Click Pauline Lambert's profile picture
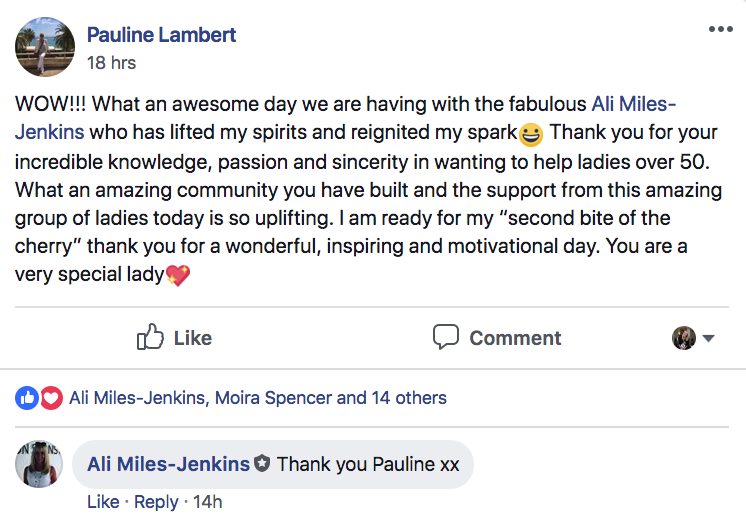746x524 pixels. point(44,46)
